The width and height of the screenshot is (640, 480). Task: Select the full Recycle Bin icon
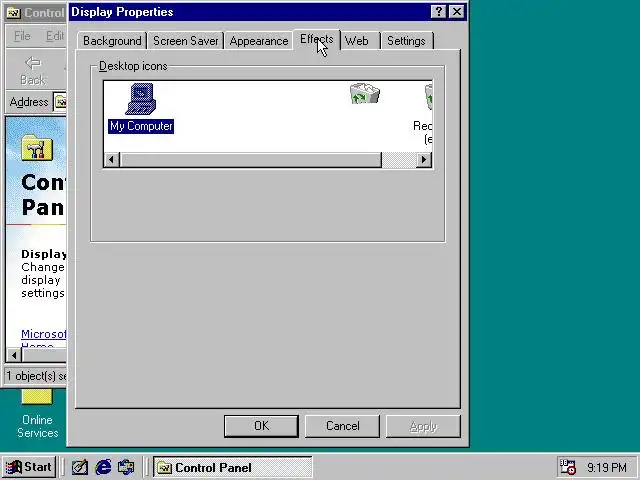tap(365, 93)
